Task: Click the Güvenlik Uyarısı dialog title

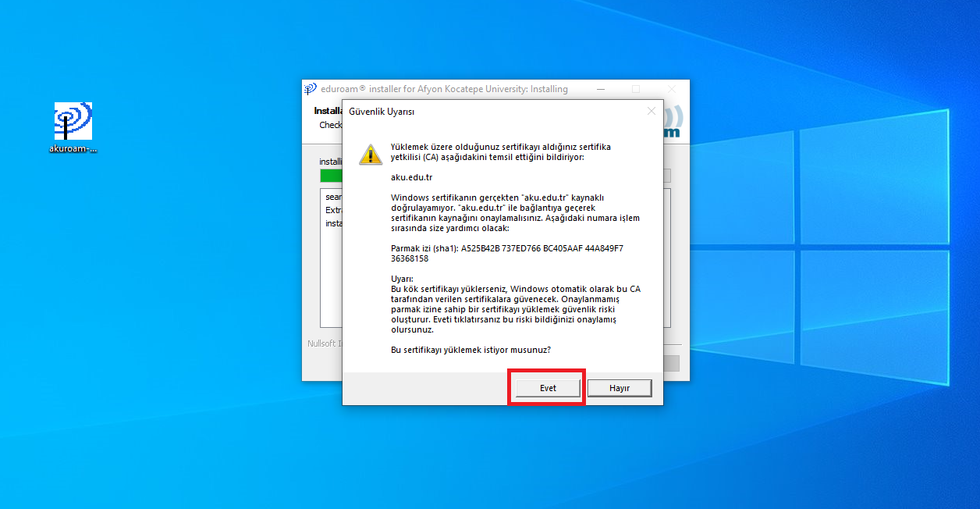Action: point(381,112)
